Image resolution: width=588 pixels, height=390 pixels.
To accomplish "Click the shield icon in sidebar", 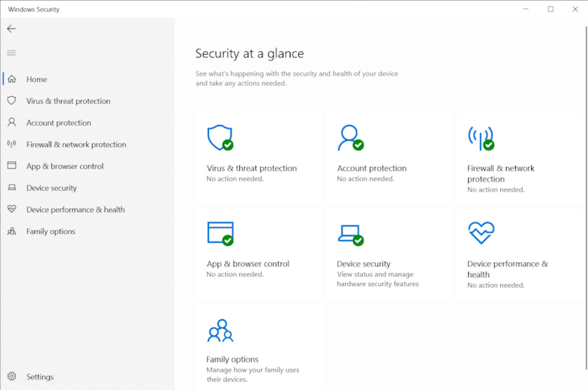I will tap(12, 100).
